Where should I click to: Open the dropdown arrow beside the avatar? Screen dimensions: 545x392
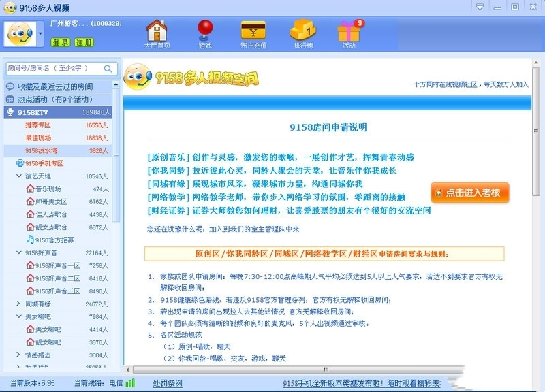point(40,33)
